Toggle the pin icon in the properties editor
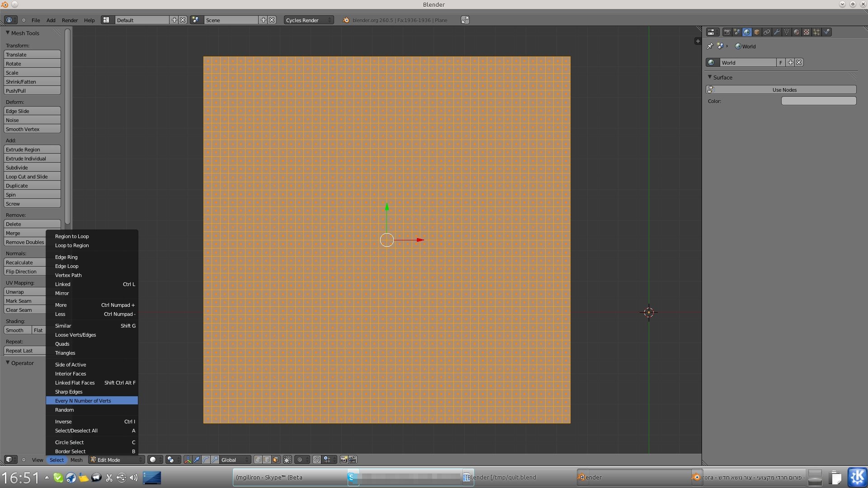Viewport: 868px width, 488px height. point(710,46)
